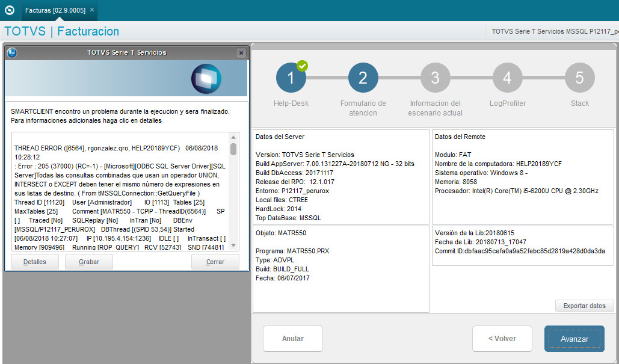Click 'Build: BUILD_FULL' line
Image resolution: width=619 pixels, height=364 pixels.
click(282, 270)
